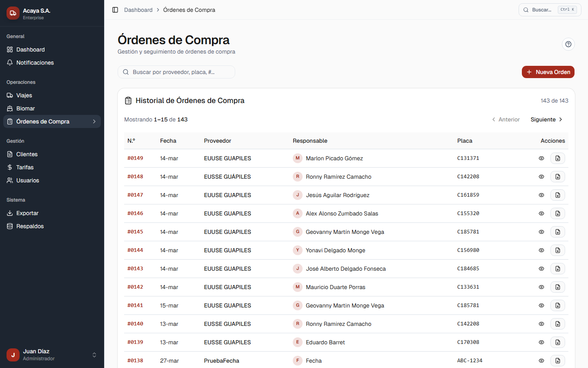This screenshot has width=588, height=368.
Task: Navigate to Tarifas section
Action: click(25, 167)
